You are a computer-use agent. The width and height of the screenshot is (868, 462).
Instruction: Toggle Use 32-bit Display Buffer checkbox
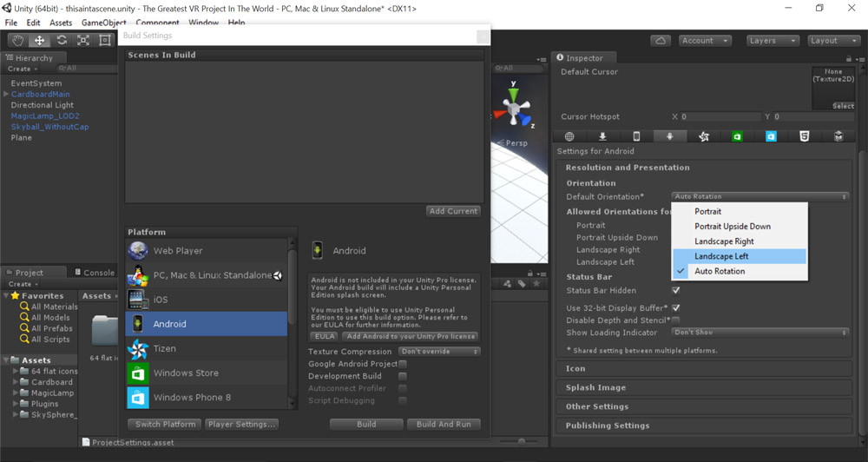click(676, 307)
